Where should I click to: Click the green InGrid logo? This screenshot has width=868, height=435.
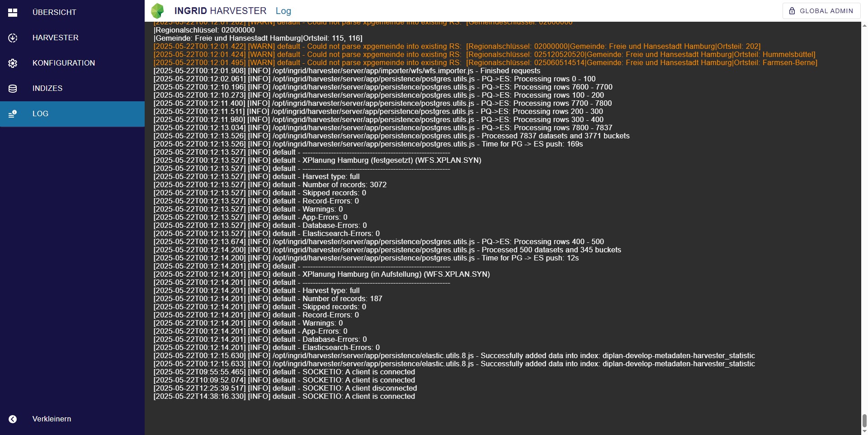click(157, 11)
